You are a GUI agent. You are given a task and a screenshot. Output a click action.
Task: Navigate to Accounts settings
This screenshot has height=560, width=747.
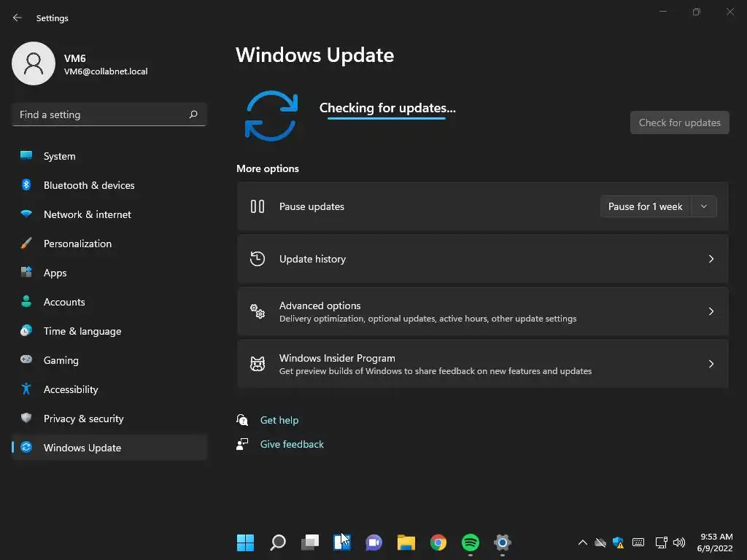click(x=109, y=302)
